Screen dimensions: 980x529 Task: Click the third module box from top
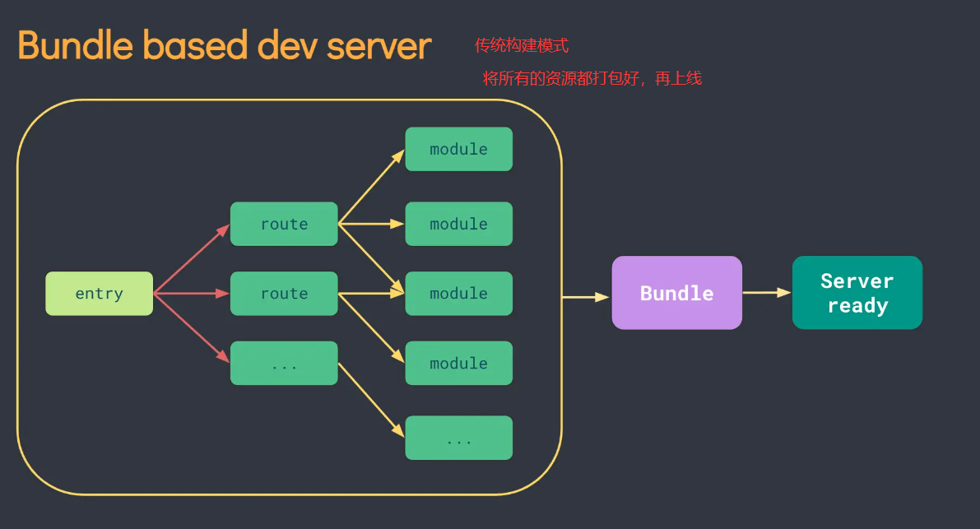(458, 294)
